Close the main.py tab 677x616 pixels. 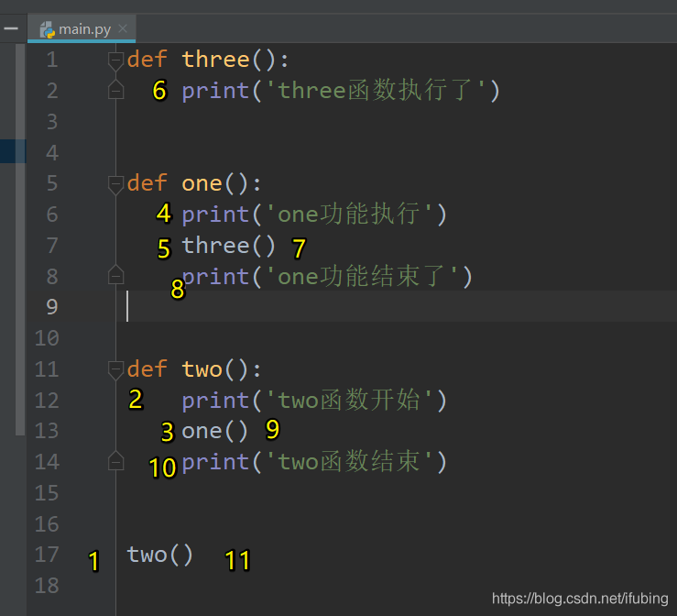click(123, 28)
